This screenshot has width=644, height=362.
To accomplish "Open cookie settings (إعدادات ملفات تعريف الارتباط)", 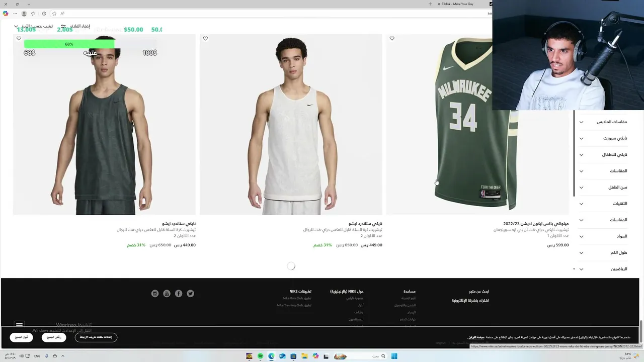I will pos(96,337).
